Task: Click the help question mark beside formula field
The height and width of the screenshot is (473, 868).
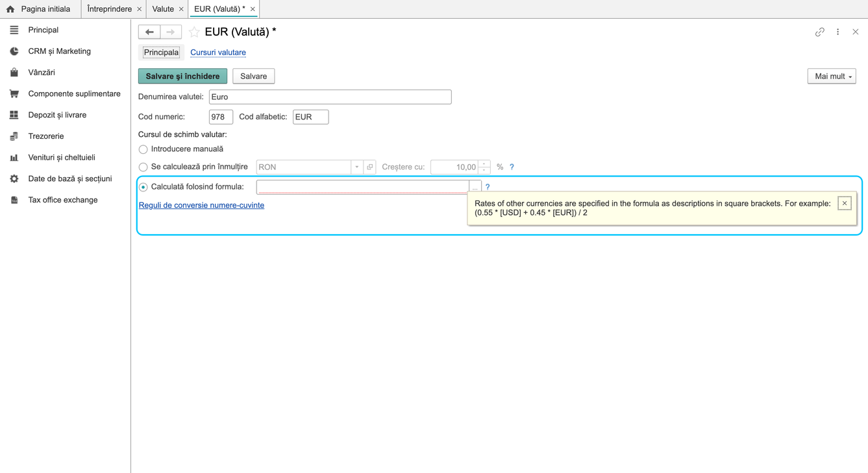Action: click(488, 187)
